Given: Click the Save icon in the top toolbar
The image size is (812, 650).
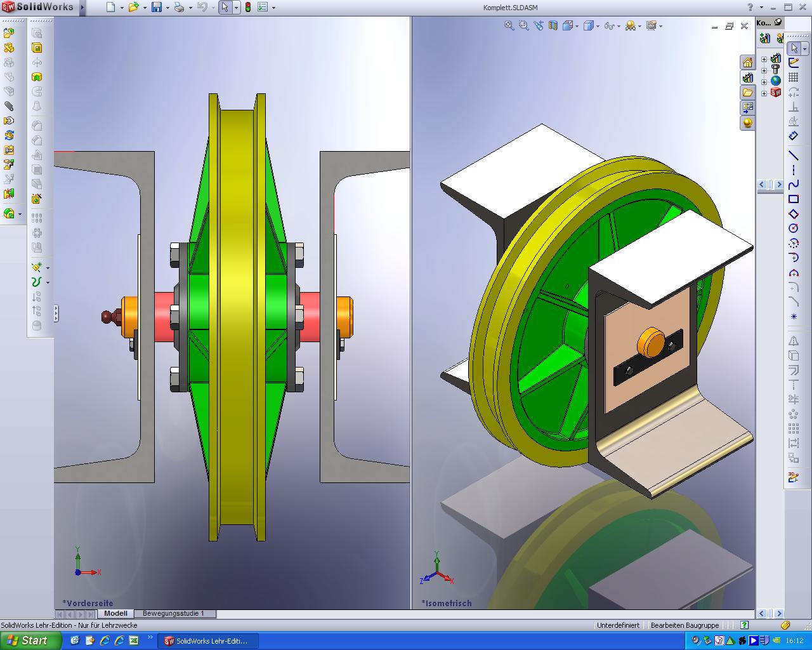Looking at the screenshot, I should [156, 8].
